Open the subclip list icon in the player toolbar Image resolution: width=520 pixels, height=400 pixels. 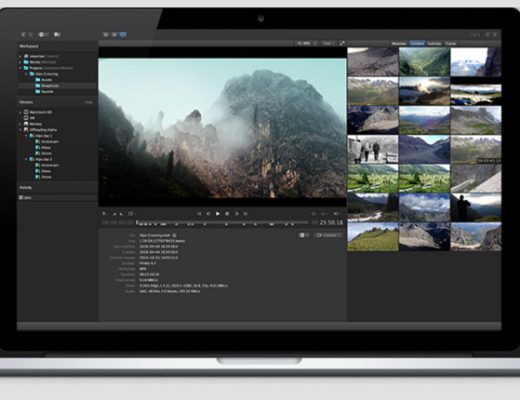click(131, 214)
